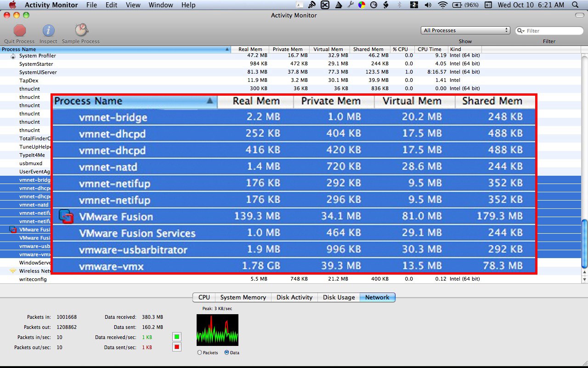This screenshot has height=368, width=588.
Task: Click the Data received value 380.3 MB
Action: 152,317
